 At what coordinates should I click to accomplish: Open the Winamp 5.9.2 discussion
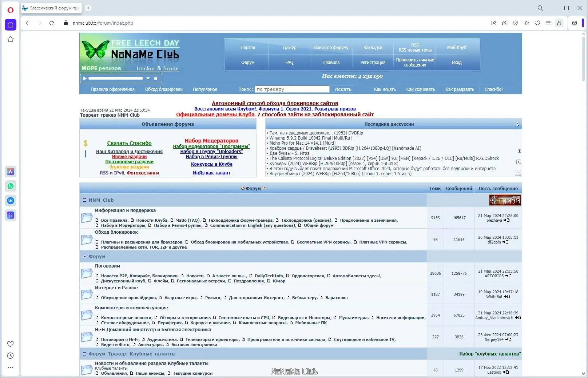pyautogui.click(x=310, y=138)
